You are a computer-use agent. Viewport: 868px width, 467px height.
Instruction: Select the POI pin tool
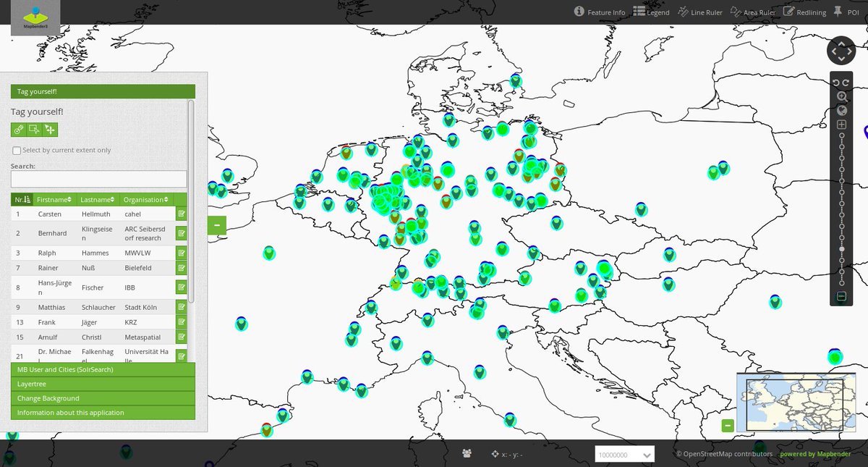[846, 12]
